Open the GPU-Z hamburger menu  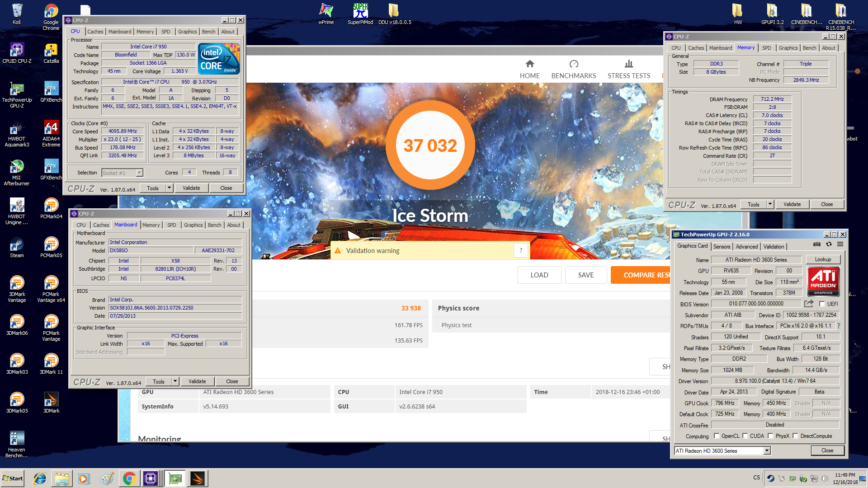tap(840, 244)
